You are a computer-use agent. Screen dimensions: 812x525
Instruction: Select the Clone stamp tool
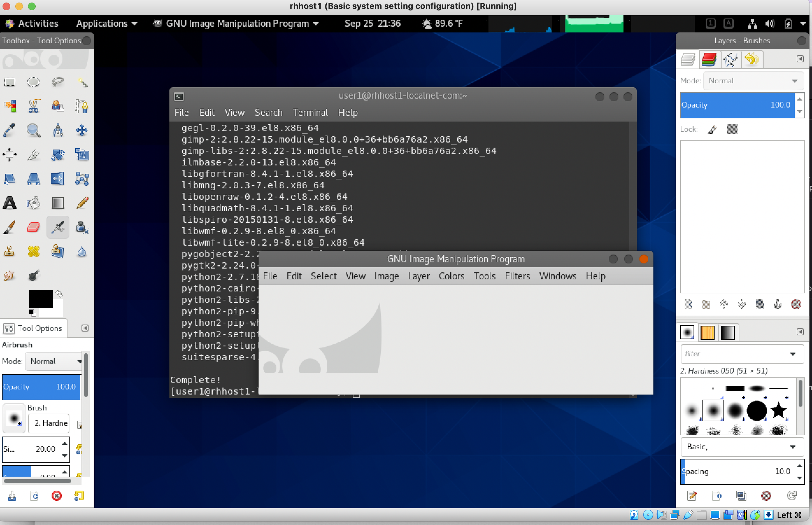[10, 251]
